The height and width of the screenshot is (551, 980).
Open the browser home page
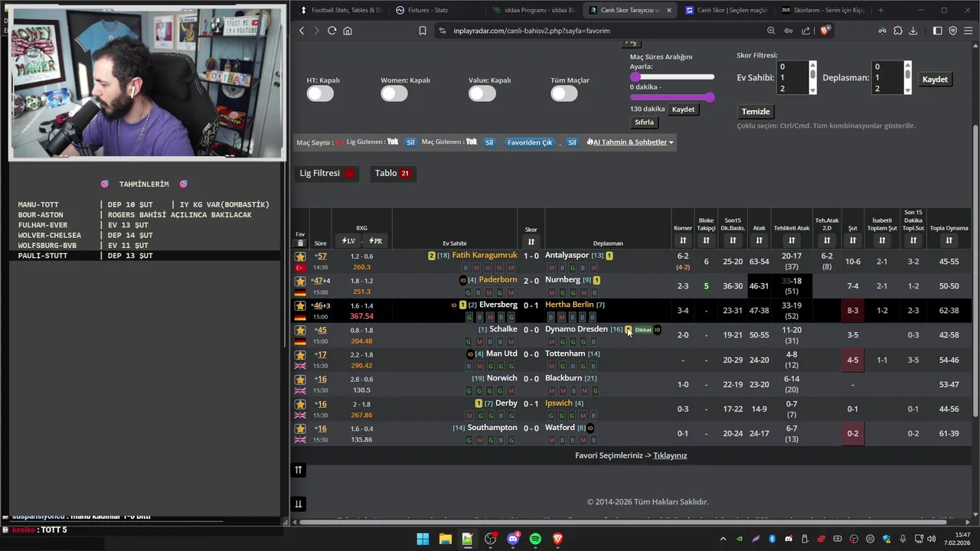point(348,31)
